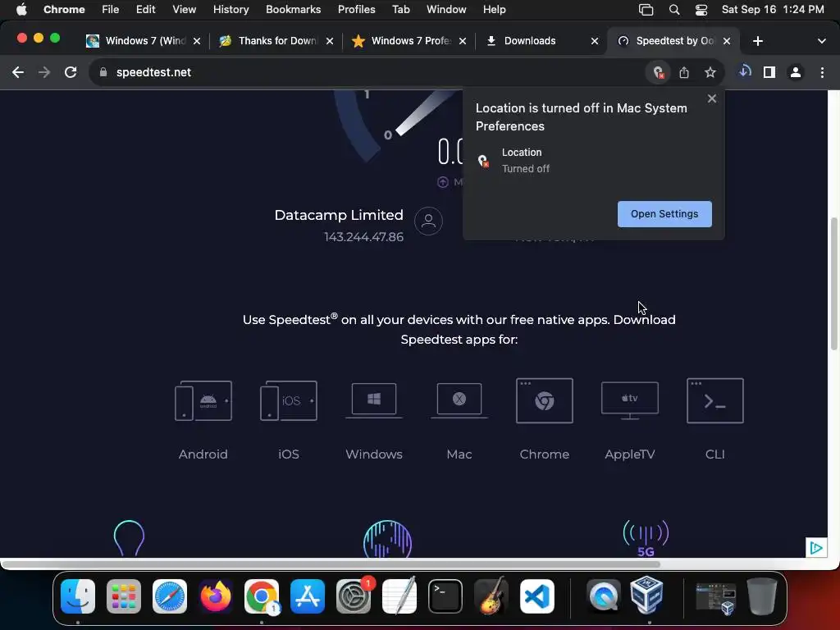The image size is (840, 630).
Task: Click the light bulb icon at page bottom
Action: pyautogui.click(x=129, y=538)
